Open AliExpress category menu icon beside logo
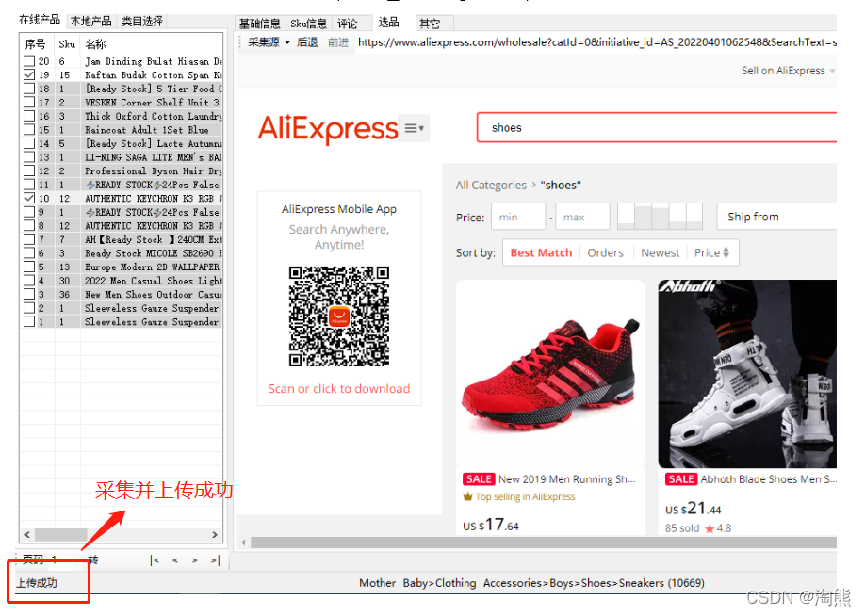 pos(414,128)
